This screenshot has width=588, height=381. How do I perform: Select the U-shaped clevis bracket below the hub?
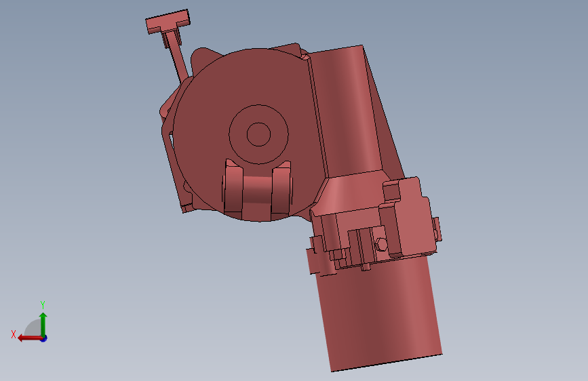[258, 190]
